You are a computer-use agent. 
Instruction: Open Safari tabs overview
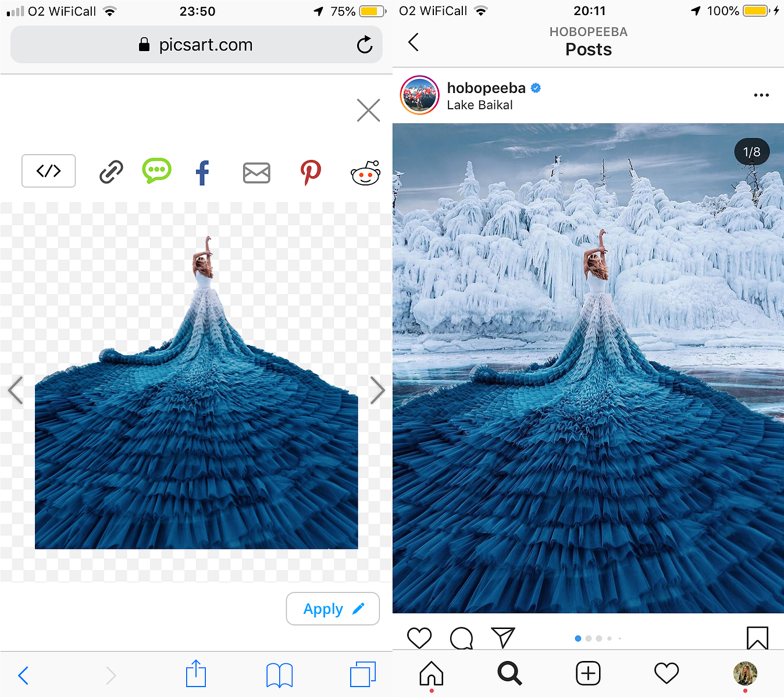363,674
